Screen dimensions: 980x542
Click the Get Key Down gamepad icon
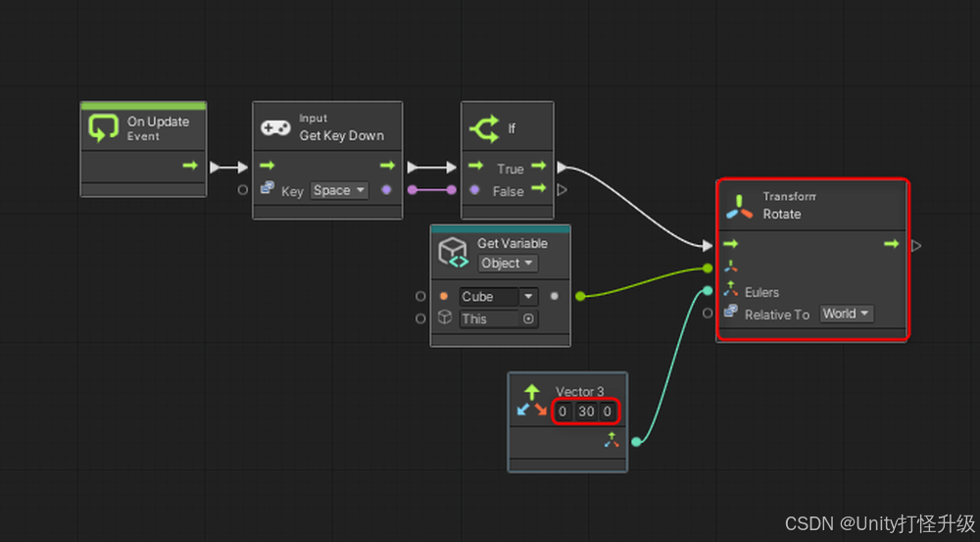(x=275, y=128)
